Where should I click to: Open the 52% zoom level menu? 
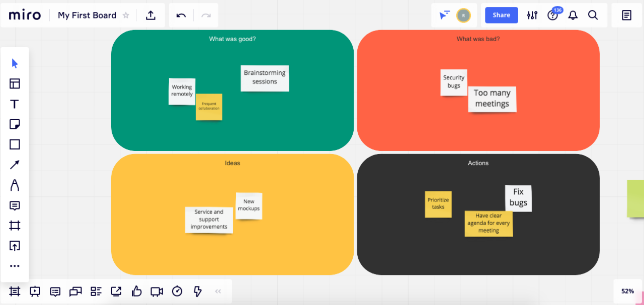coord(627,291)
